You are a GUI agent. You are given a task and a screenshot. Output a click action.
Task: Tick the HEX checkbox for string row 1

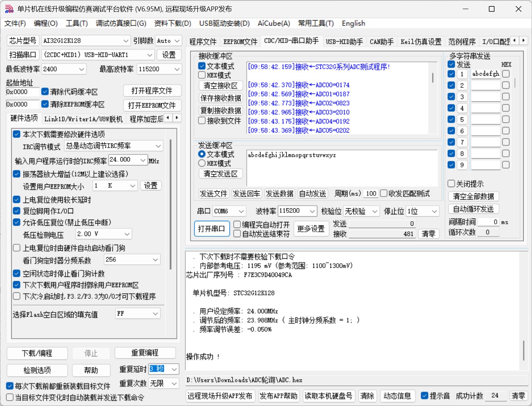tap(506, 74)
